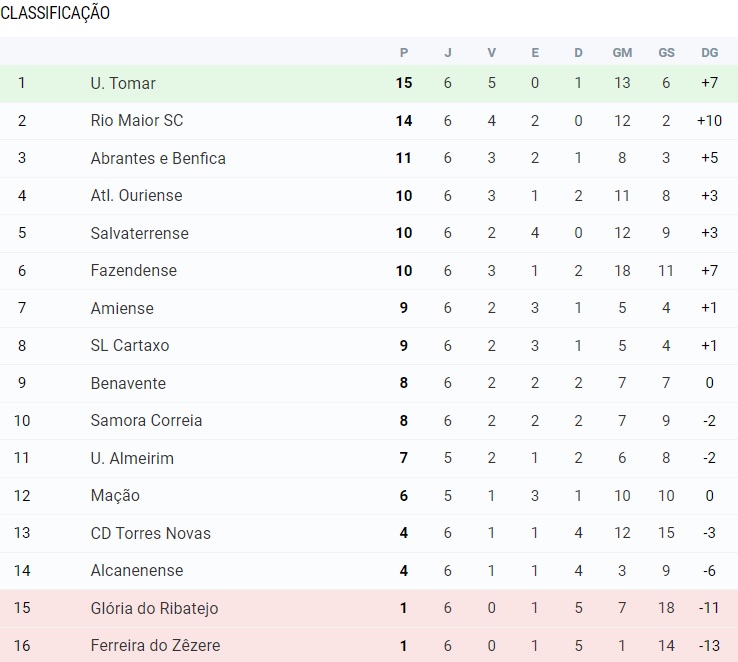738x662 pixels.
Task: Sort by the GM column header
Action: coord(622,53)
